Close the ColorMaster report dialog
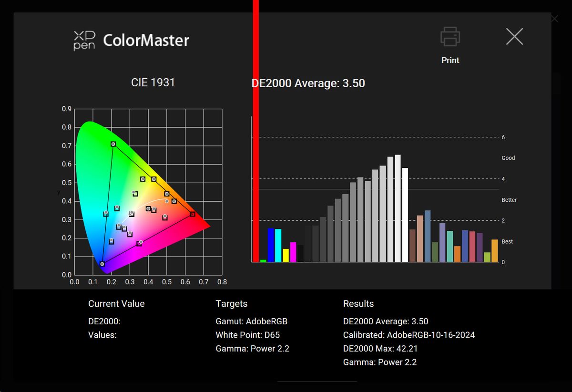Screen dimensions: 572x392 point(514,37)
